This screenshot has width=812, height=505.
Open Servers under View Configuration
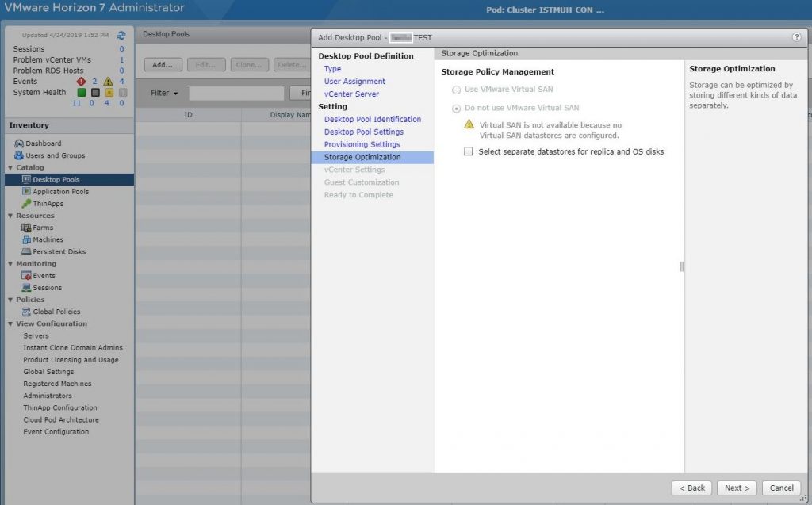point(36,335)
